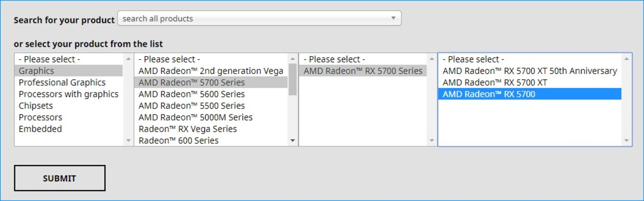This screenshot has height=201, width=644.
Task: Select AMD Radeon 2nd generation Vega
Action: 211,71
